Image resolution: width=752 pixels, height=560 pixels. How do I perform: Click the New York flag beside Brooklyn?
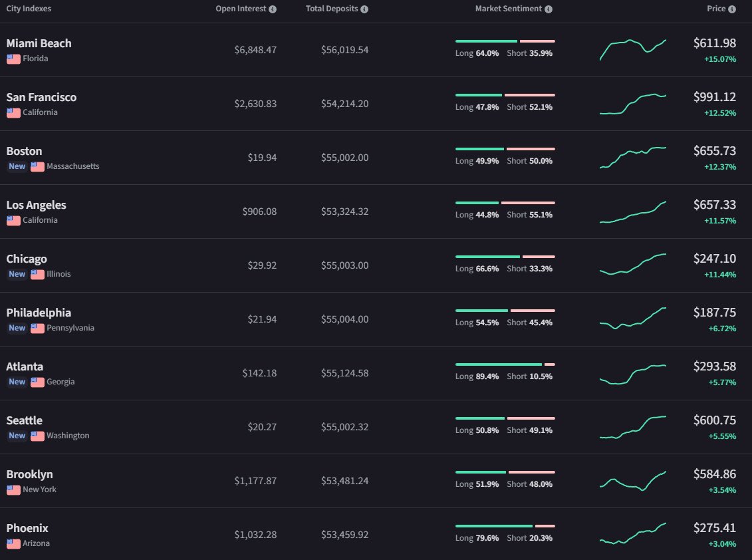[x=12, y=490]
